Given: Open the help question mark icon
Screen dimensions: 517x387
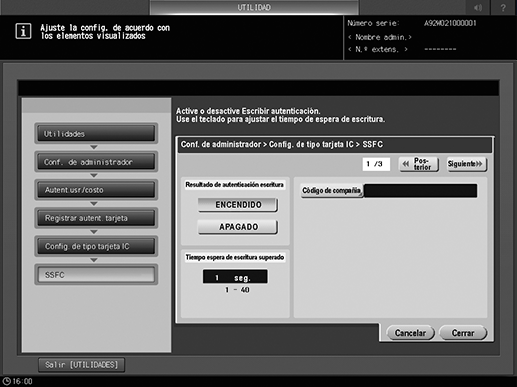Looking at the screenshot, I should [503, 7].
